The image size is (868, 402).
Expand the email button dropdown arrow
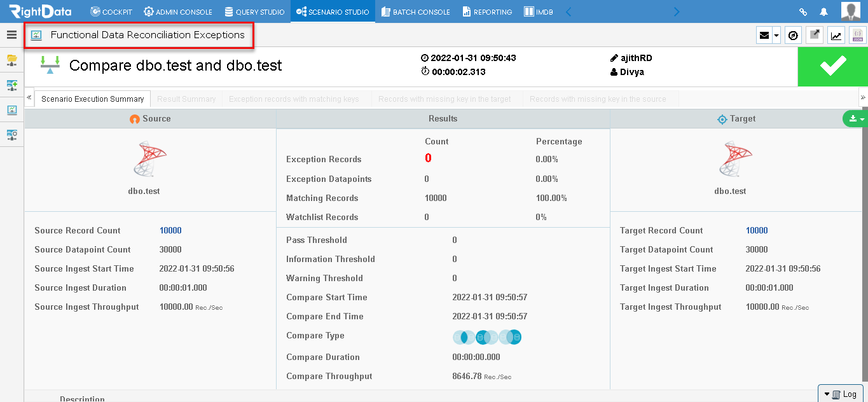[x=776, y=35]
